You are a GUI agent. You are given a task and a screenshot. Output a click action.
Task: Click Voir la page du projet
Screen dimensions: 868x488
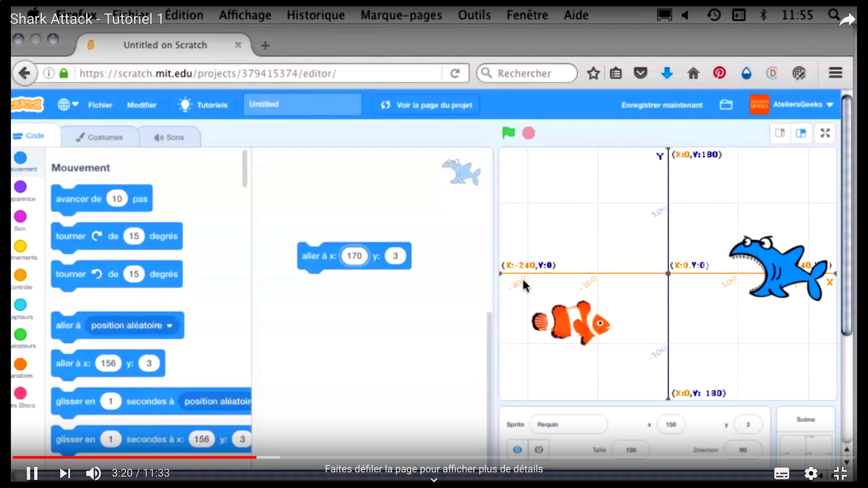click(x=427, y=105)
